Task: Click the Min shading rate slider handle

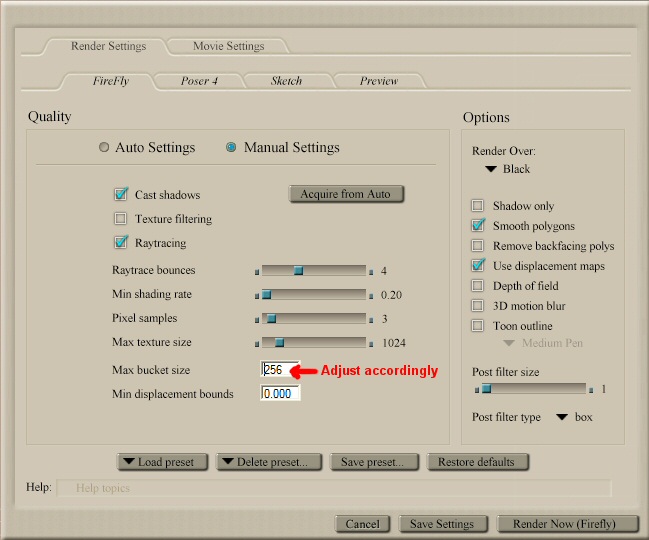Action: click(267, 295)
